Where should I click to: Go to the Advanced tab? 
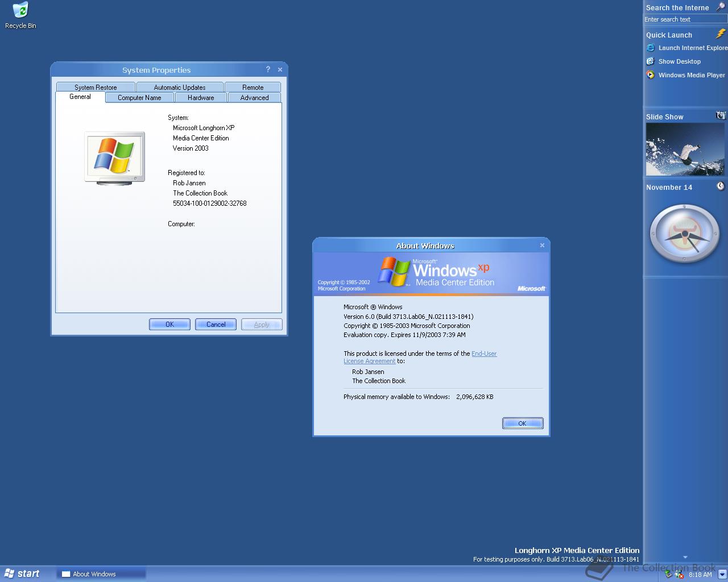(x=254, y=98)
